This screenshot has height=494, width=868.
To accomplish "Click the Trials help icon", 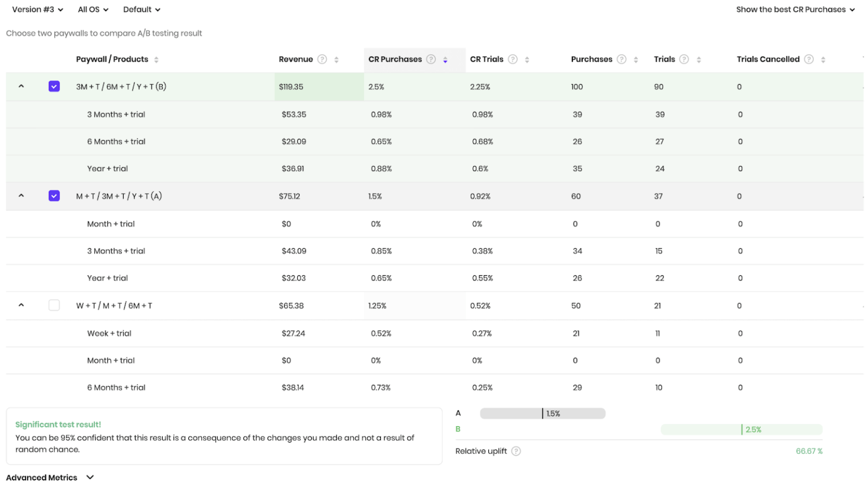I will [684, 59].
